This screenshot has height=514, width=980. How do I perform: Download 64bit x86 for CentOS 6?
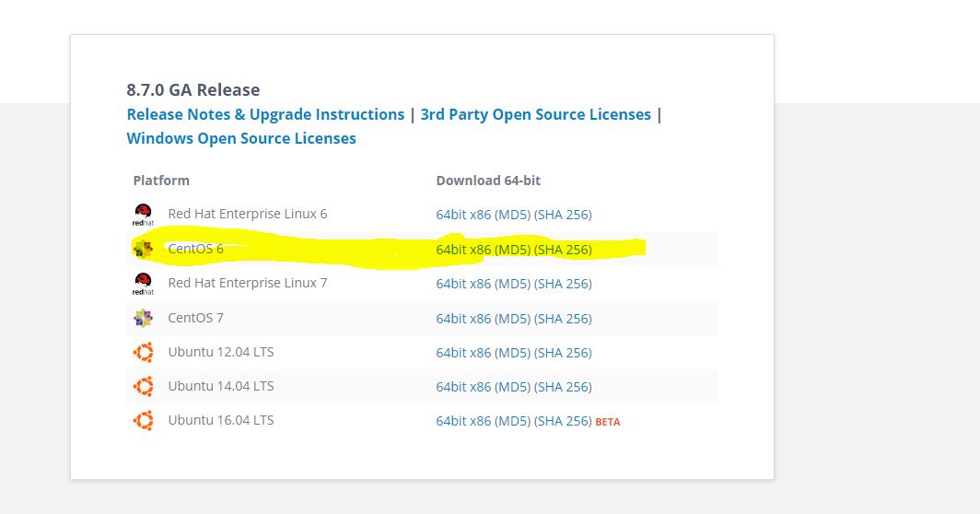(x=464, y=250)
